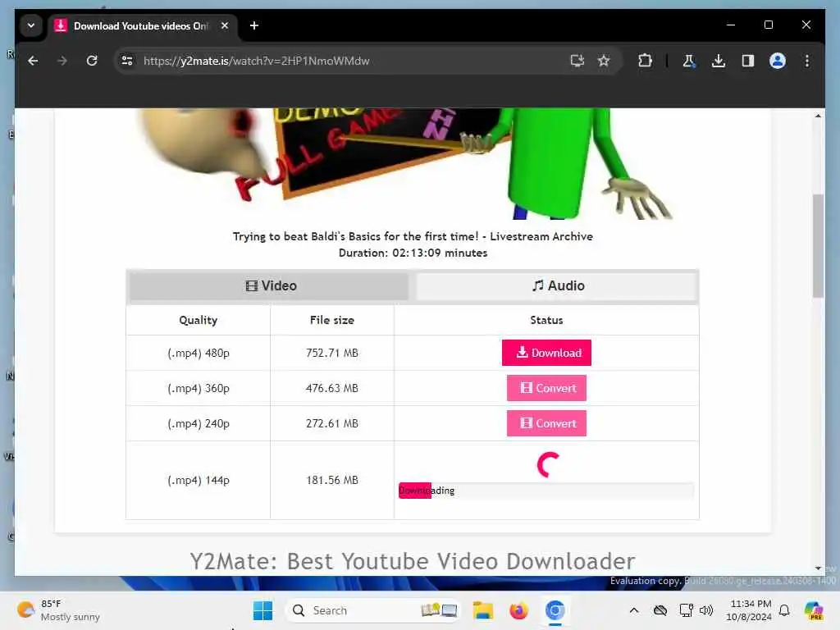The image size is (840, 630).
Task: Click the (.mp4) 144p quality cell
Action: pyautogui.click(x=199, y=481)
